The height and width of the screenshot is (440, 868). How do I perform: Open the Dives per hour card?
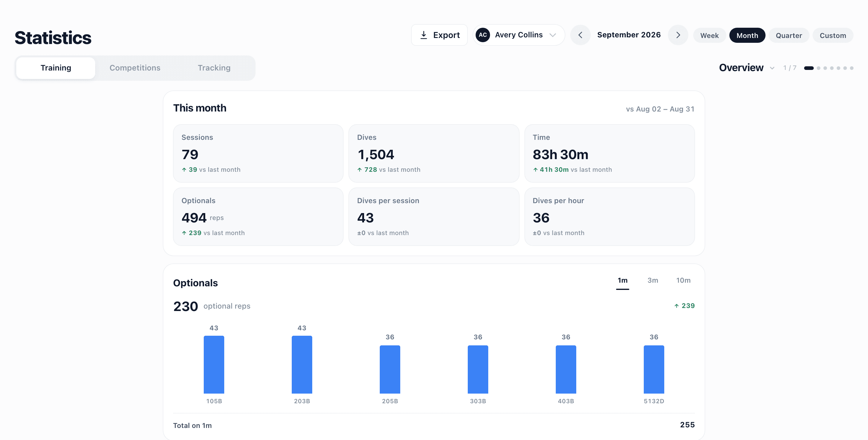[x=609, y=217]
